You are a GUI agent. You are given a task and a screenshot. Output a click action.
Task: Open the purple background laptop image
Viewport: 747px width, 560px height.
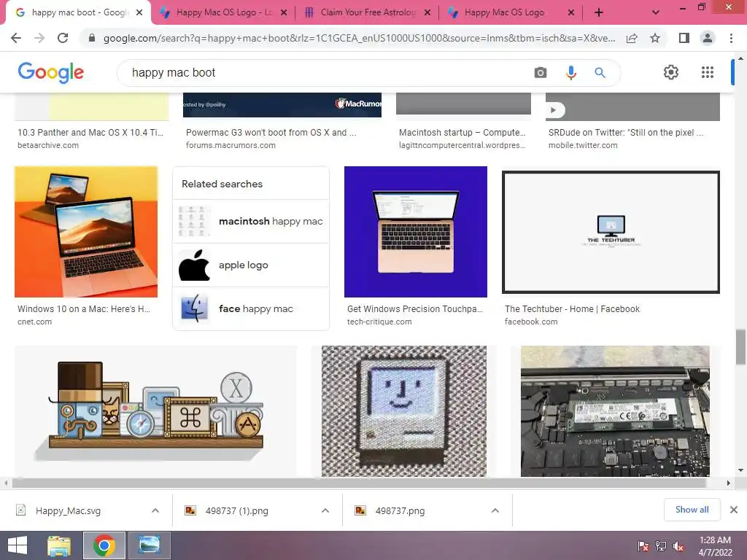415,232
